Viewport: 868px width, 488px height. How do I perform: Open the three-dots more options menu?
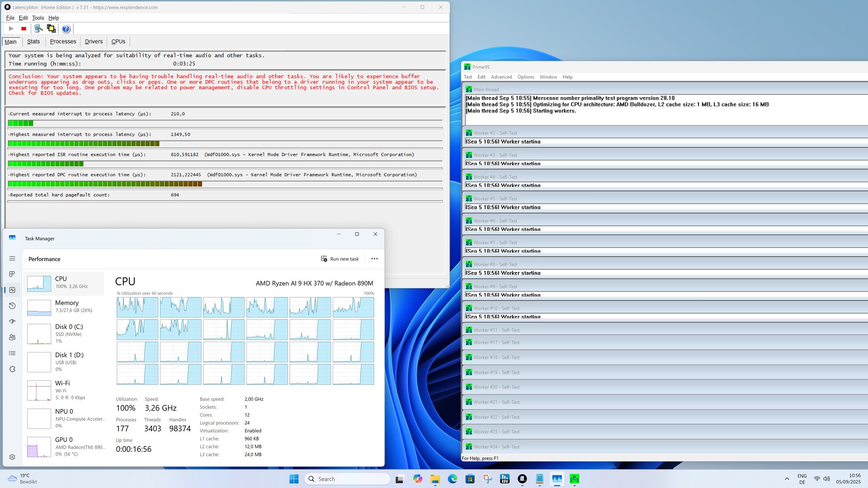(x=374, y=259)
